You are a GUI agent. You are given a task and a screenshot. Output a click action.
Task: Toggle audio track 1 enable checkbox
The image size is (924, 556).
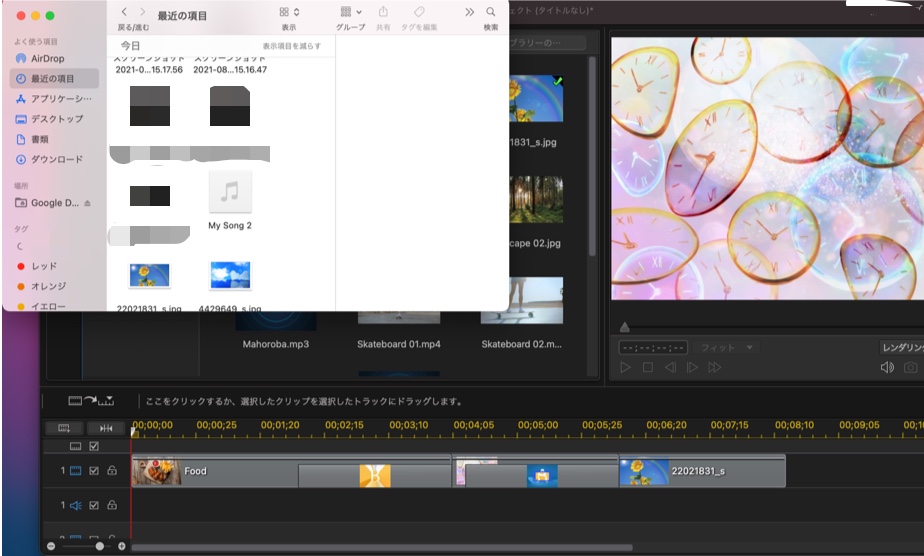coord(94,505)
